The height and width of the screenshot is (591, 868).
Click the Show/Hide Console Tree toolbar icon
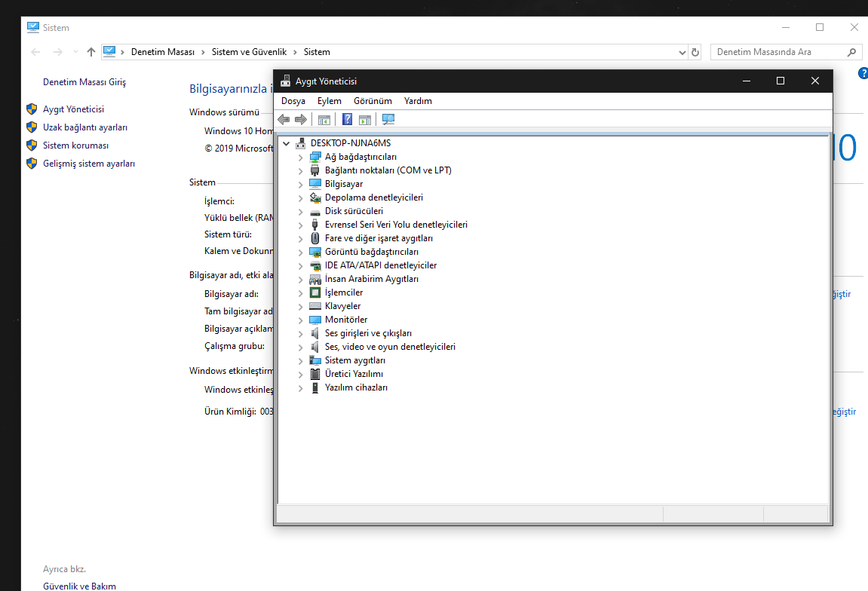pyautogui.click(x=324, y=119)
